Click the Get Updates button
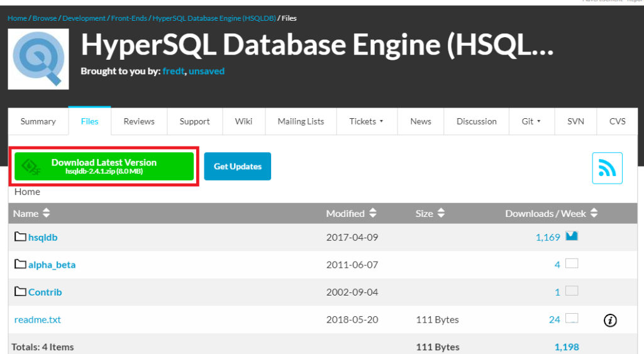644x354 pixels. pos(237,167)
